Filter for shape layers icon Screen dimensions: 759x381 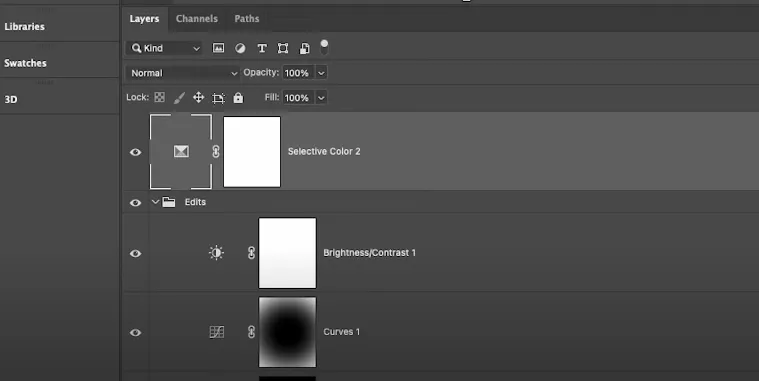(283, 48)
